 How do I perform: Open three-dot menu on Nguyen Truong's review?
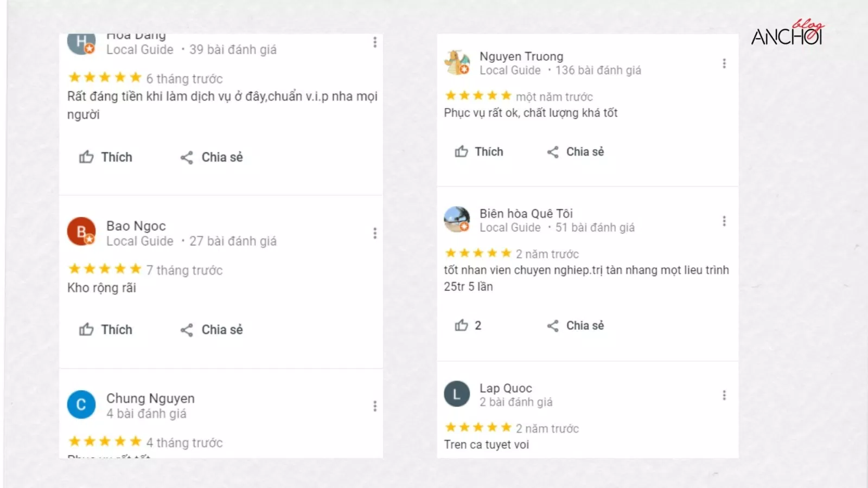pyautogui.click(x=724, y=63)
